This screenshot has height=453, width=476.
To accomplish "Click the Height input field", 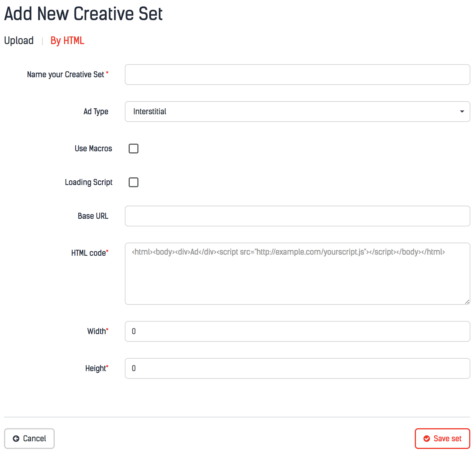I will (x=297, y=368).
